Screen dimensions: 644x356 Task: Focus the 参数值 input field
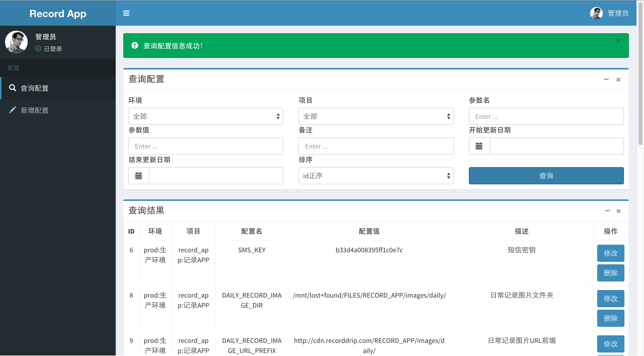tap(206, 146)
